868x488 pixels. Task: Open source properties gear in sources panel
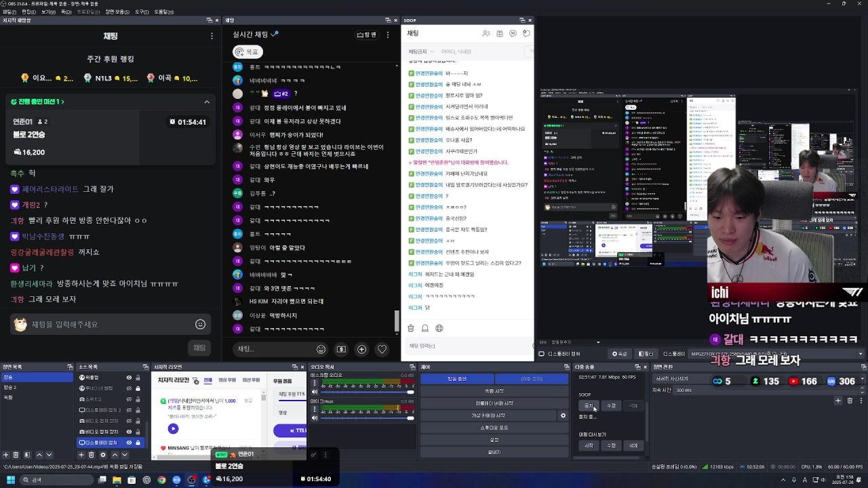coord(103,455)
